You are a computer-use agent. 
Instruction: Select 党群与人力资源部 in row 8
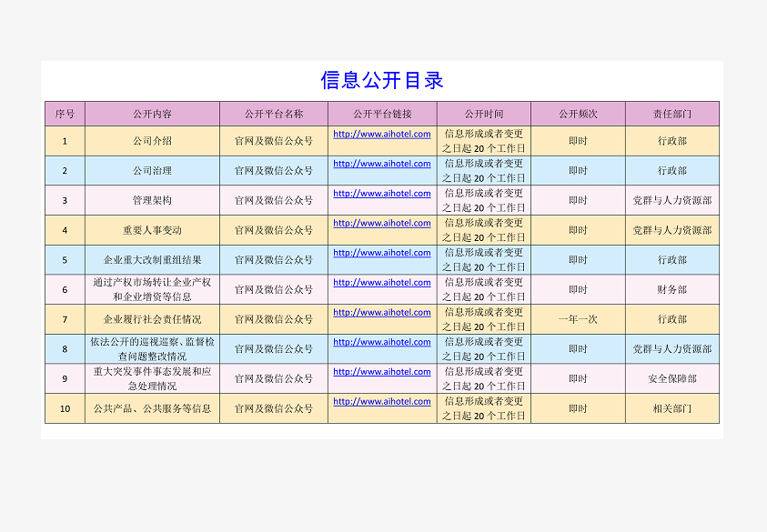(x=672, y=349)
